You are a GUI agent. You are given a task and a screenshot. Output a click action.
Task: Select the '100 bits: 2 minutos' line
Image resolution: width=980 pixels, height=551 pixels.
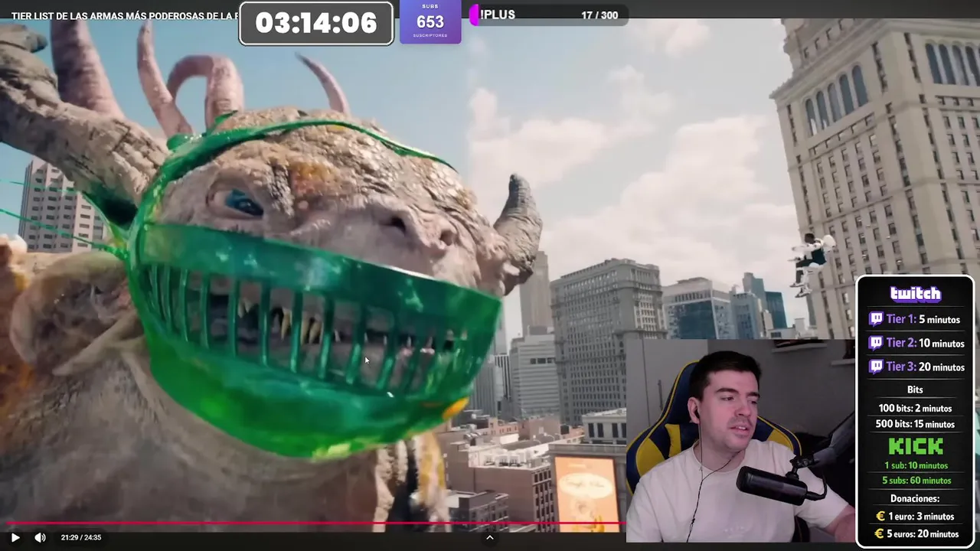[915, 408]
